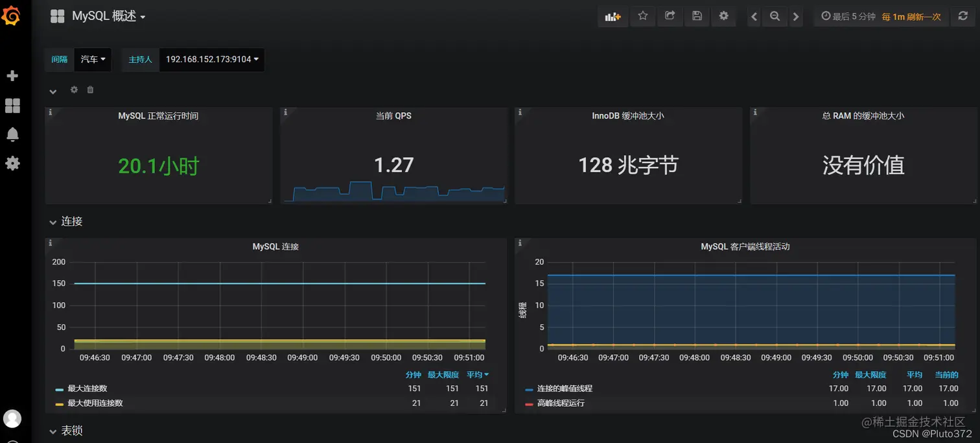
Task: Click the 20.1小时 uptime value
Action: click(x=159, y=166)
